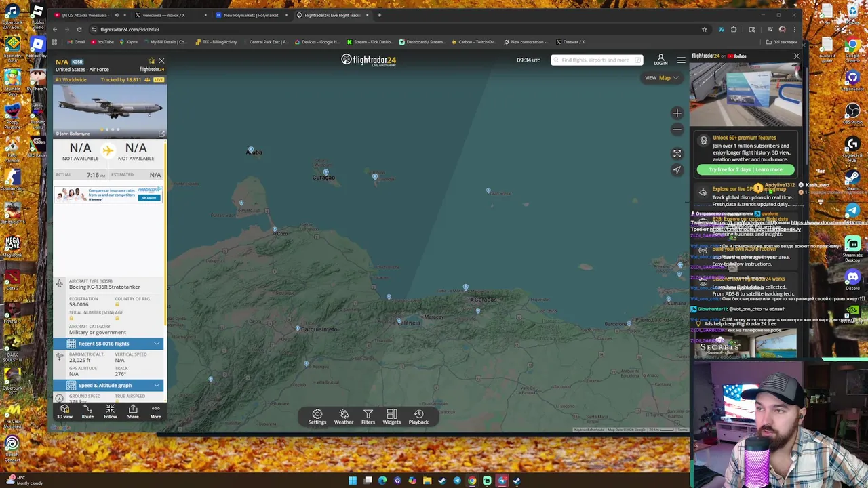Go back in browser history

[x=55, y=29]
